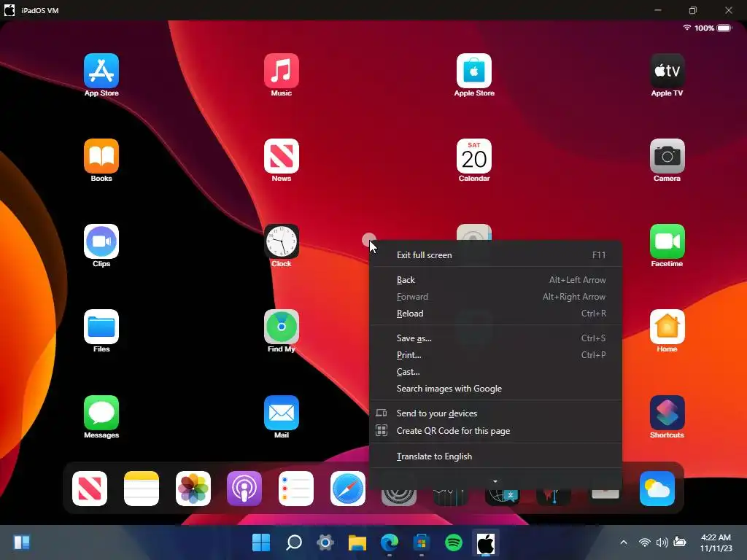Choose Exit full screen in context menu
Screen dimensions: 747x560
tap(495, 254)
